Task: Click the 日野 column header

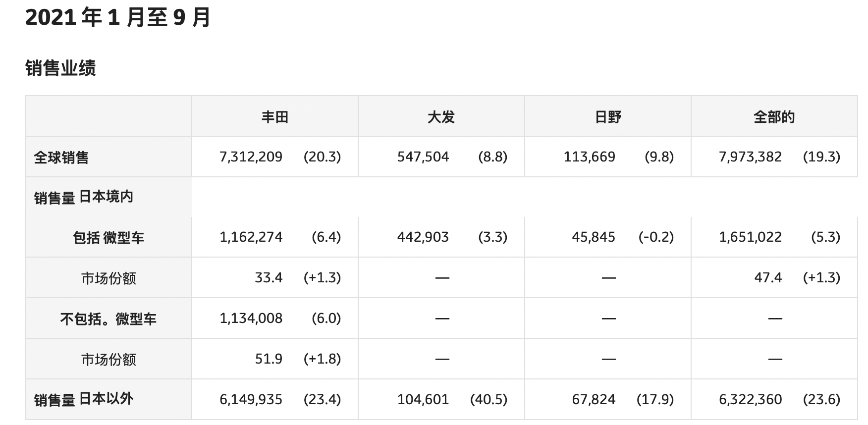Action: (608, 117)
